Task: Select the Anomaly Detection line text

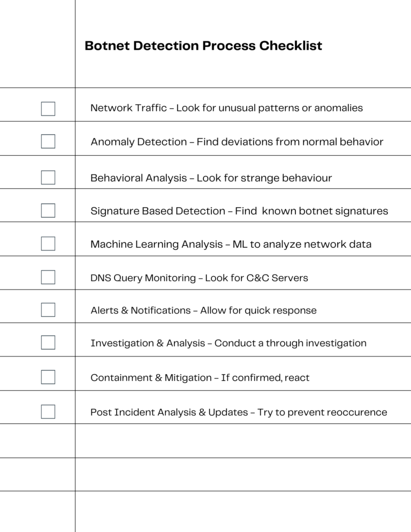Action: pos(237,142)
